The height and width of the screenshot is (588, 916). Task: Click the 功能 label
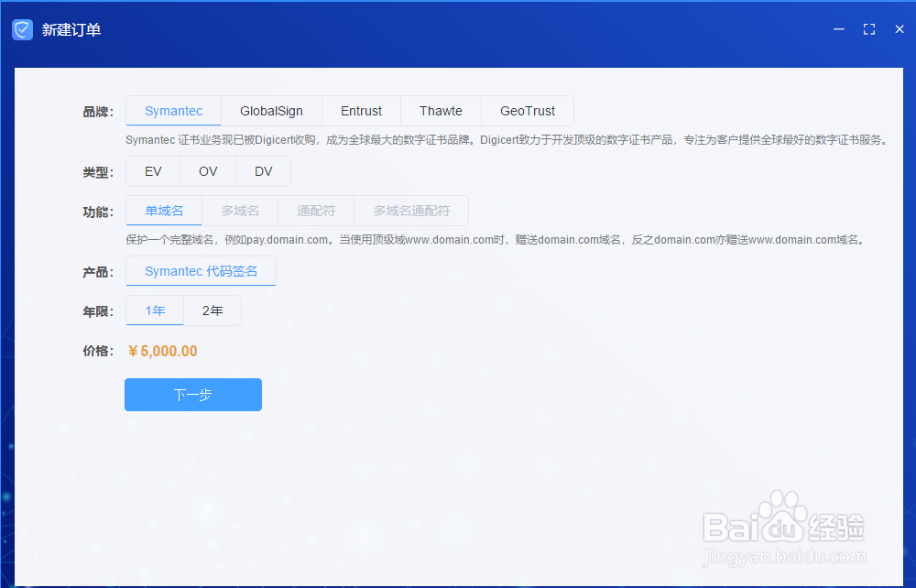click(x=98, y=212)
